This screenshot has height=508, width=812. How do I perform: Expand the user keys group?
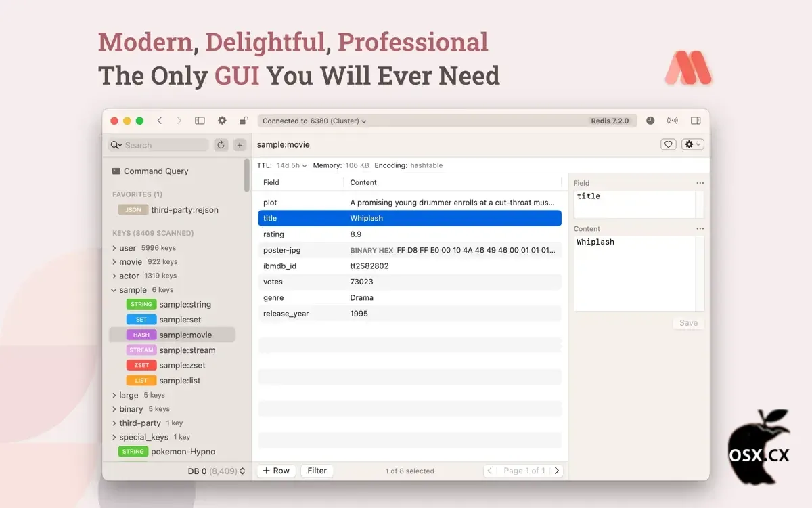[114, 248]
